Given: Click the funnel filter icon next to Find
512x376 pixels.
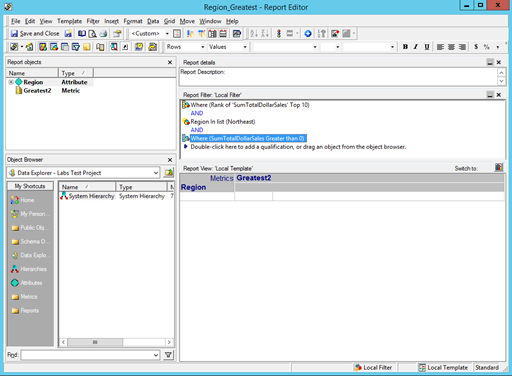Looking at the screenshot, I should 169,355.
